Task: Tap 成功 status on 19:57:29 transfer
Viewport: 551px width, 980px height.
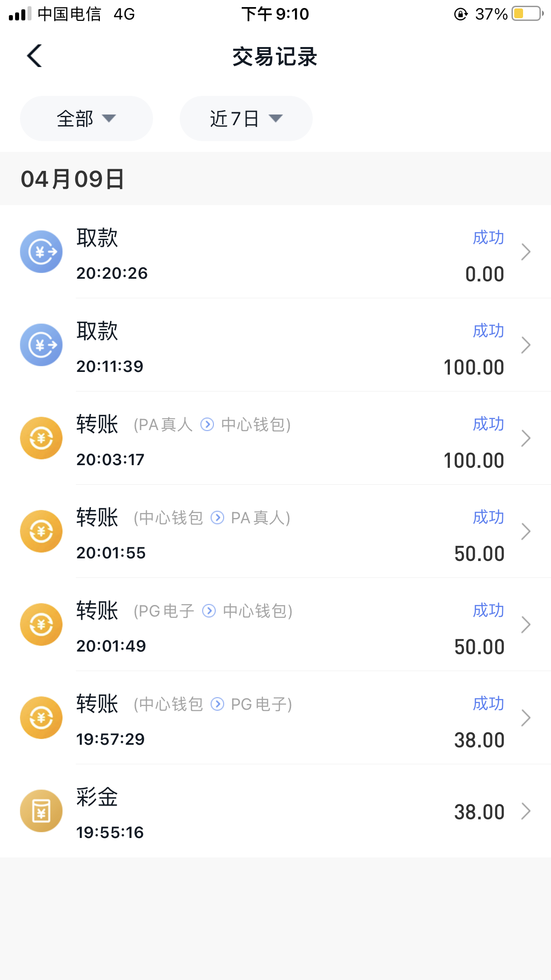Action: [488, 703]
